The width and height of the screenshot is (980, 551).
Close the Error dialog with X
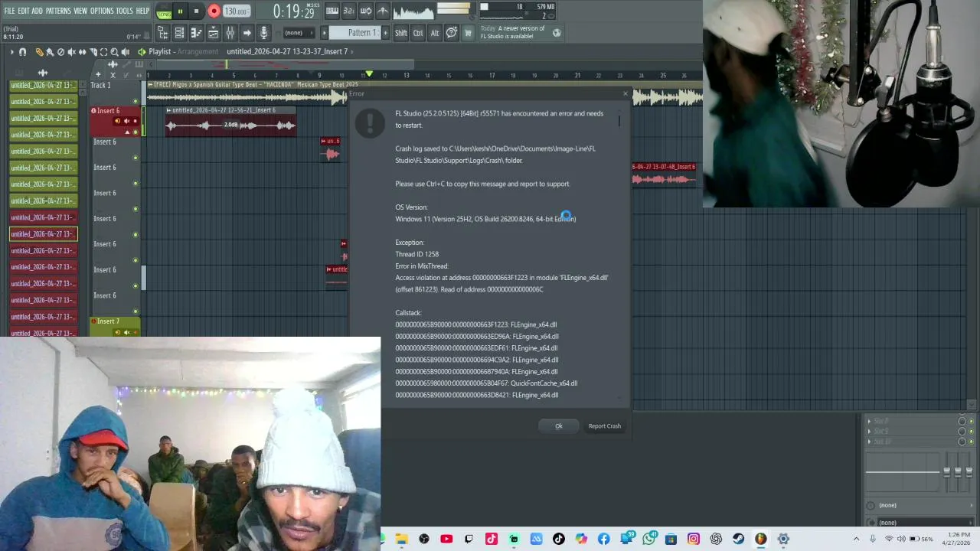click(x=625, y=94)
